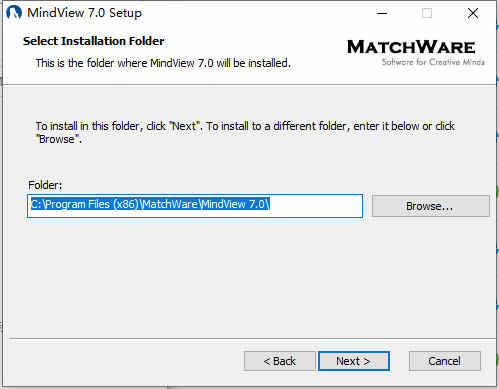The width and height of the screenshot is (499, 389).
Task: Click the blank end of the folder field
Action: coord(316,206)
